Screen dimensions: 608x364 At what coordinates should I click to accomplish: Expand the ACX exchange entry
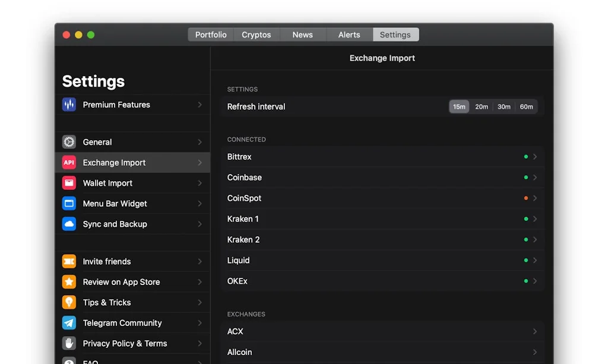pyautogui.click(x=534, y=331)
